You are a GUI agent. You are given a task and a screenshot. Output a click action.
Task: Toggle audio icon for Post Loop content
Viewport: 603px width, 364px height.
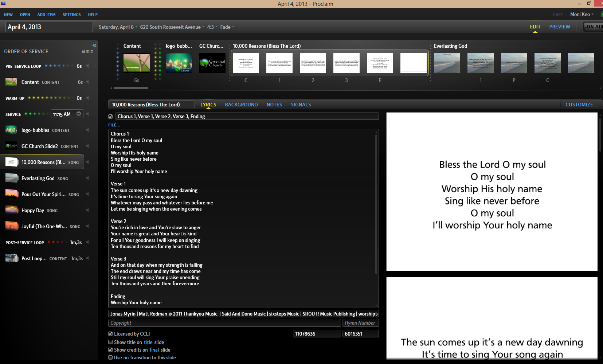click(x=87, y=258)
